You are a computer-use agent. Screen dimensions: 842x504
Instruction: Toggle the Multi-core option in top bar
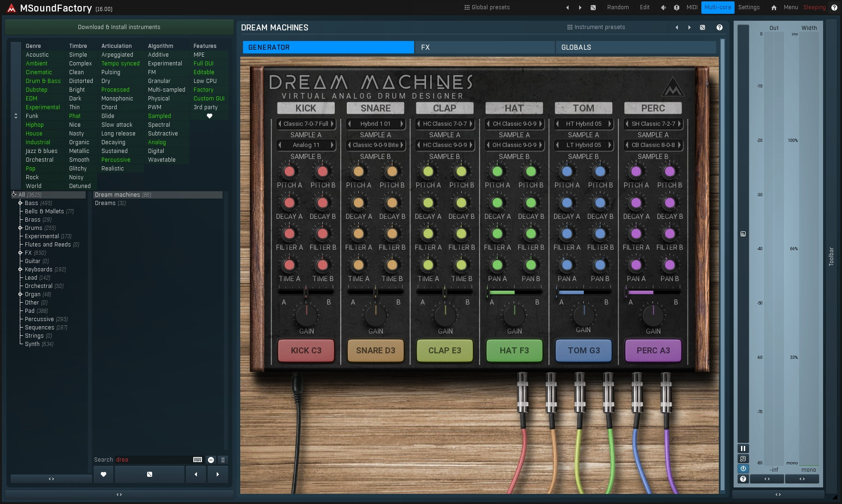click(x=718, y=7)
